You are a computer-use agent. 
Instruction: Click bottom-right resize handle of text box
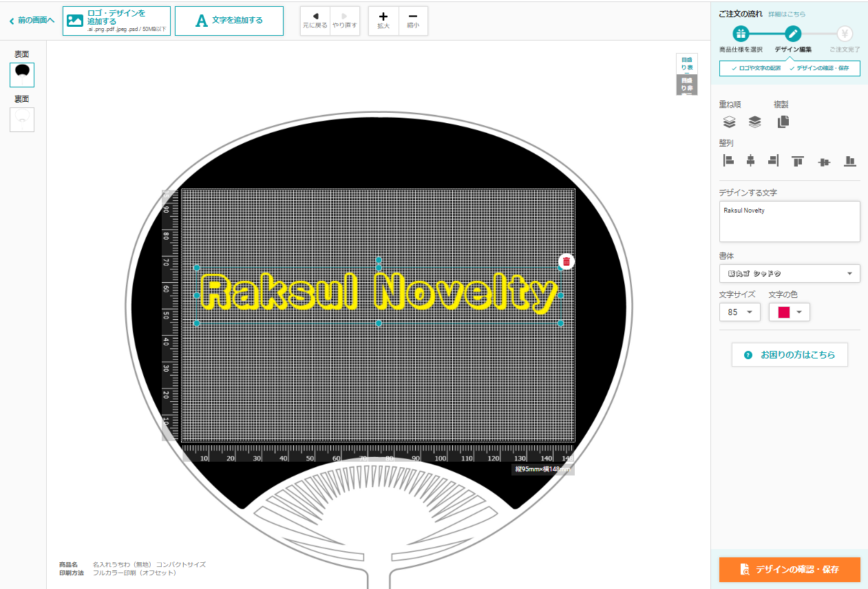[x=560, y=323]
